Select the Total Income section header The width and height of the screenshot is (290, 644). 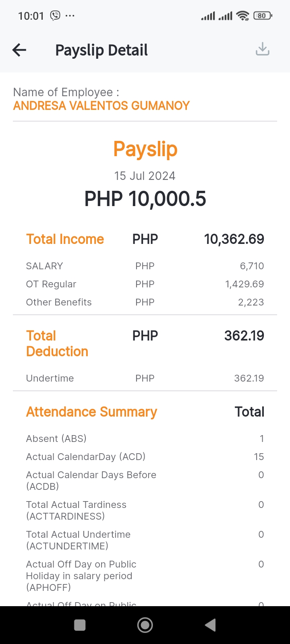click(65, 239)
